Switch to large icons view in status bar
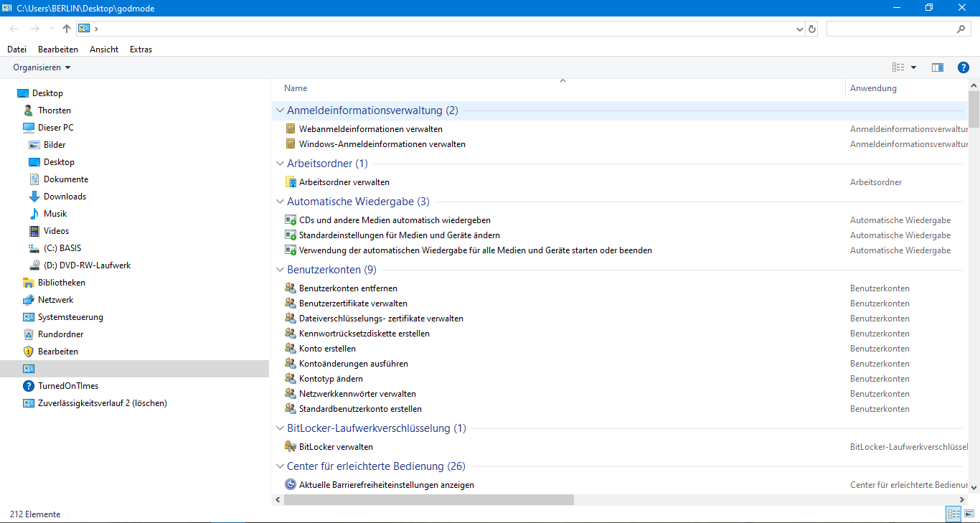This screenshot has height=523, width=980. tap(969, 514)
